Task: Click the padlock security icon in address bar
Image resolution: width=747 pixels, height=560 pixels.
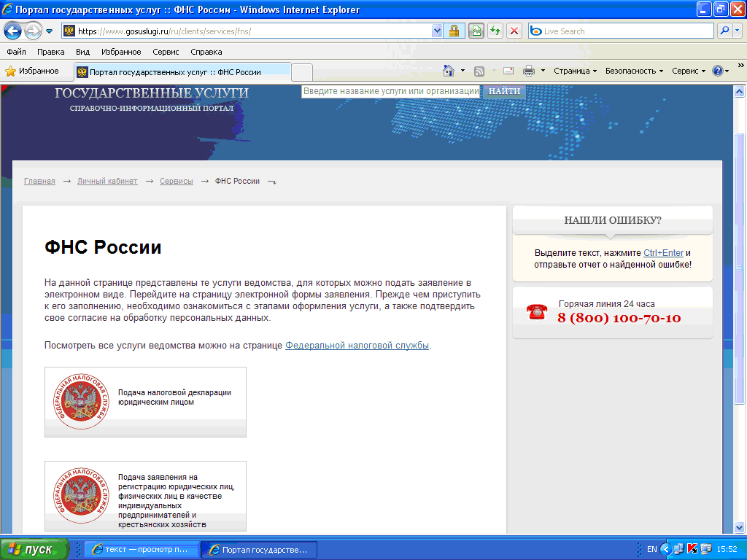Action: pos(453,31)
